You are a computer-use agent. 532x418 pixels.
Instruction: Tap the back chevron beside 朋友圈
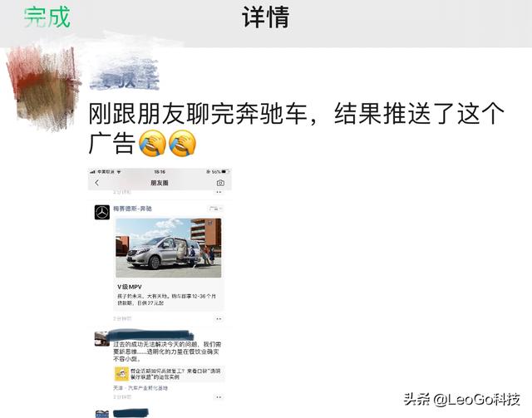coord(97,183)
